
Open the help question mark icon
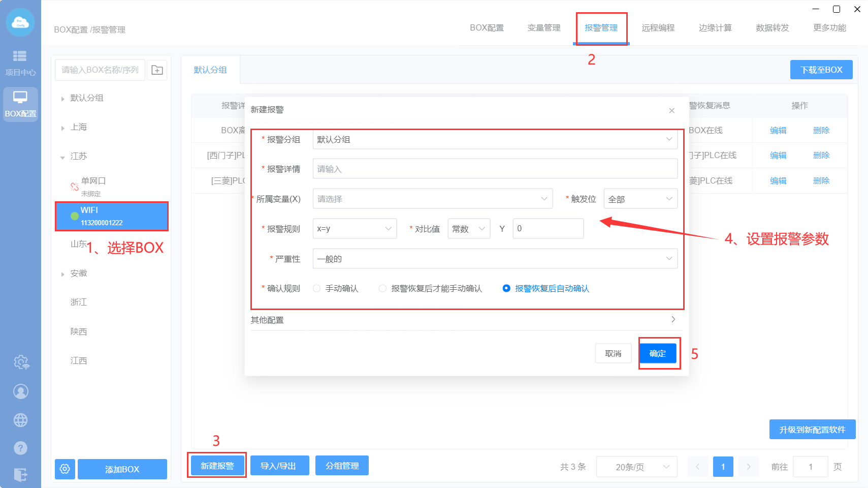(21, 448)
